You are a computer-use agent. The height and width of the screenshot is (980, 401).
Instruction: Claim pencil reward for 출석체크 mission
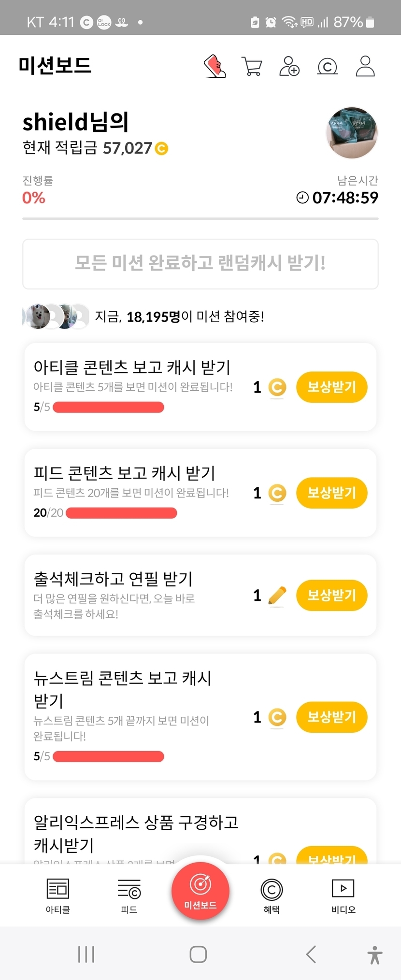pos(331,595)
